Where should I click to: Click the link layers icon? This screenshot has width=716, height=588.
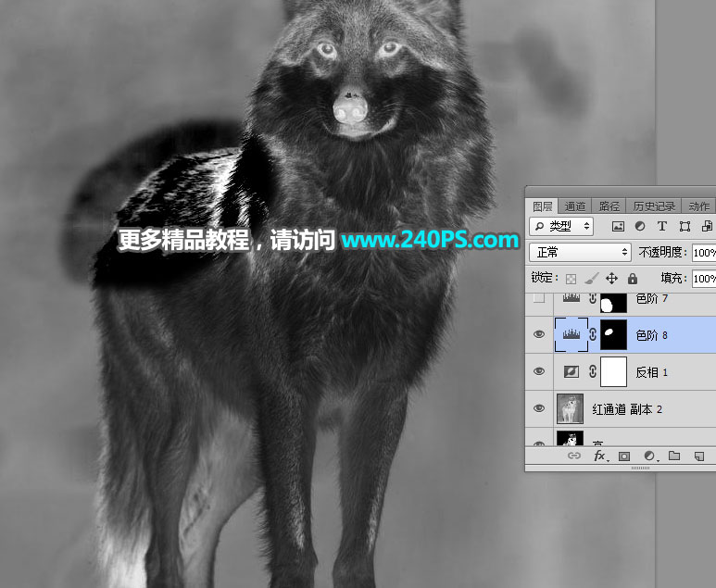(x=574, y=456)
